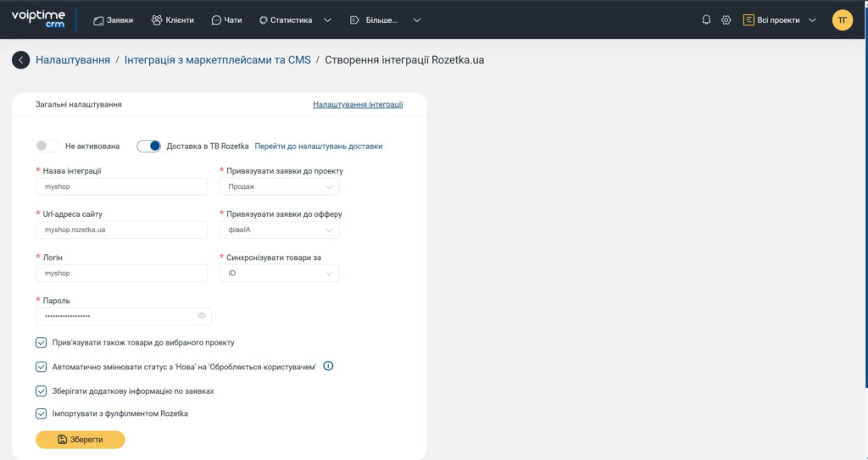The width and height of the screenshot is (868, 460).
Task: Uncheck Прив'язувати також товари до вибраного проекту
Action: [x=41, y=342]
